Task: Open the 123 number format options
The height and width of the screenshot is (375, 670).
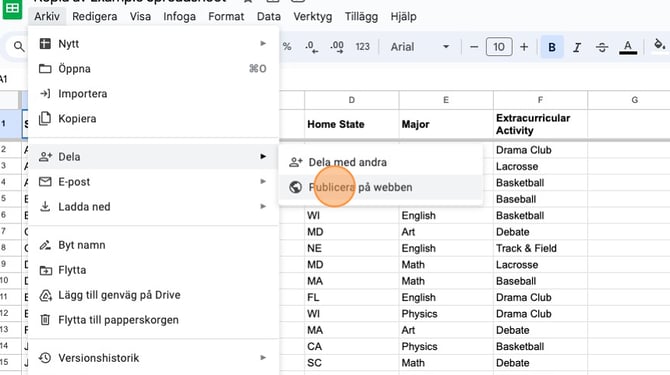Action: click(362, 47)
